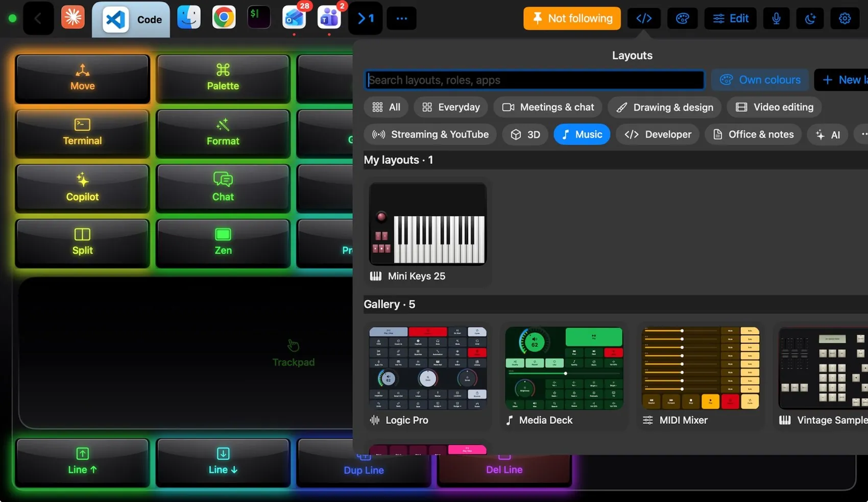Tap the Move key
The width and height of the screenshot is (868, 502).
click(x=83, y=79)
